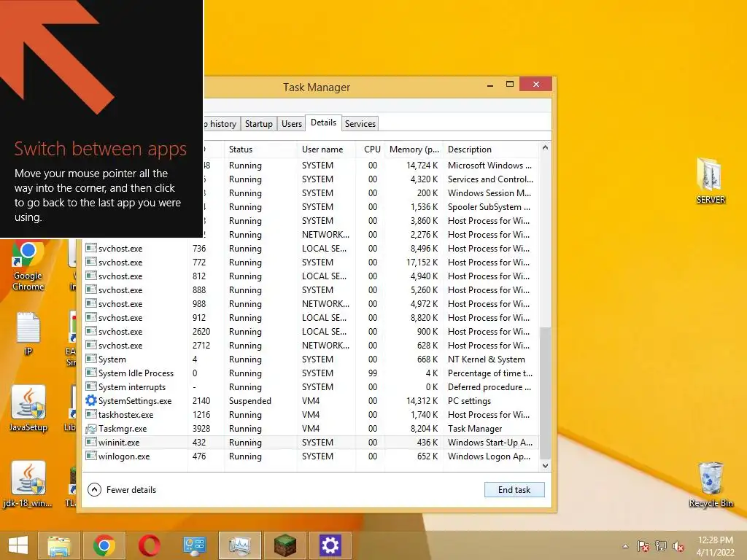Click the Action Center flag tray icon

pyautogui.click(x=643, y=546)
